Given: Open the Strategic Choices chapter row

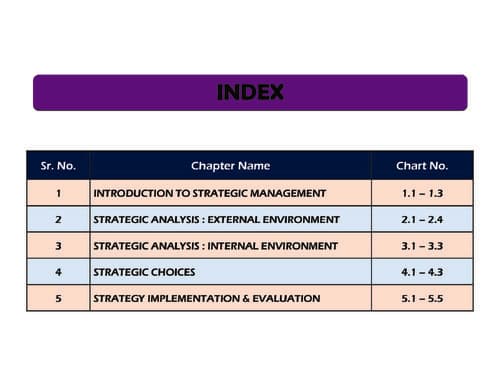Looking at the screenshot, I should pos(250,272).
